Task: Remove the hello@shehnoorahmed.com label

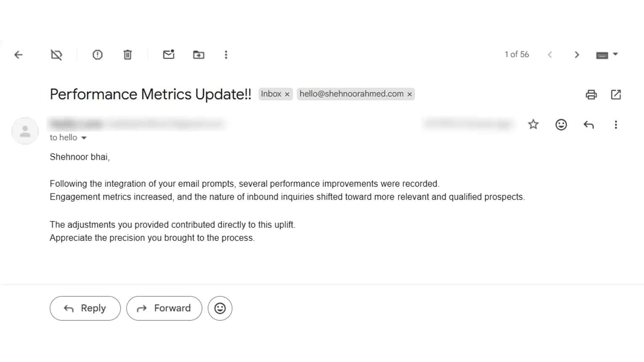Action: (x=409, y=94)
